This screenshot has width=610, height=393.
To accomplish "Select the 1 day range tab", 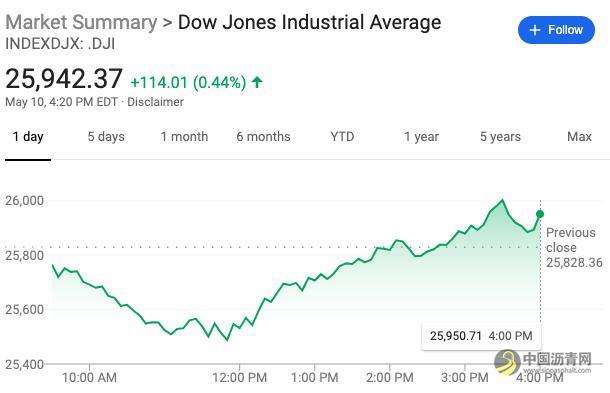I will (x=28, y=137).
